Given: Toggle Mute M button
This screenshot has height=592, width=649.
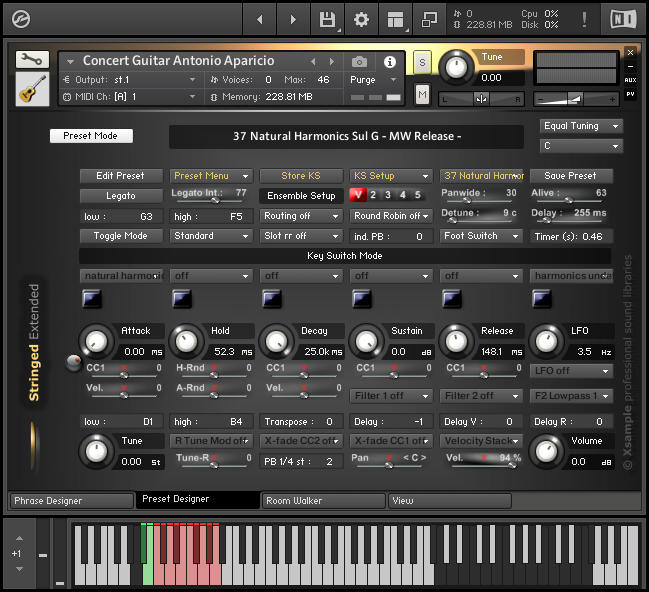Looking at the screenshot, I should point(422,94).
